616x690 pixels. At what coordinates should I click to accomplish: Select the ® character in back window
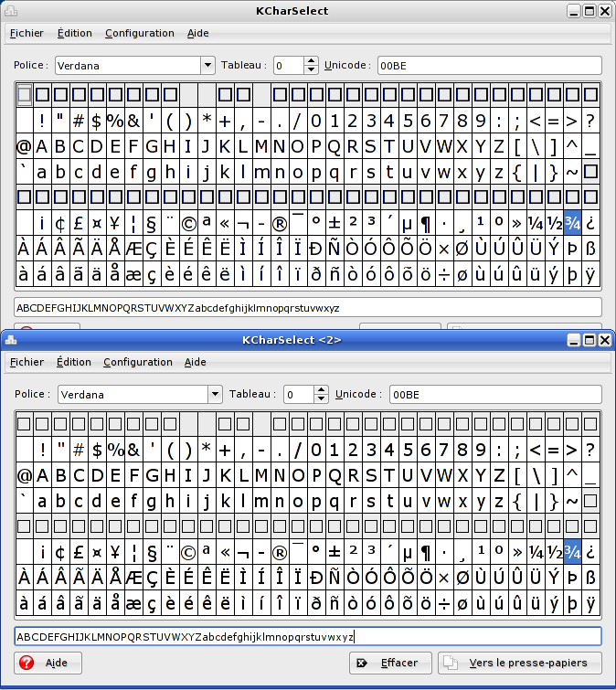click(280, 223)
